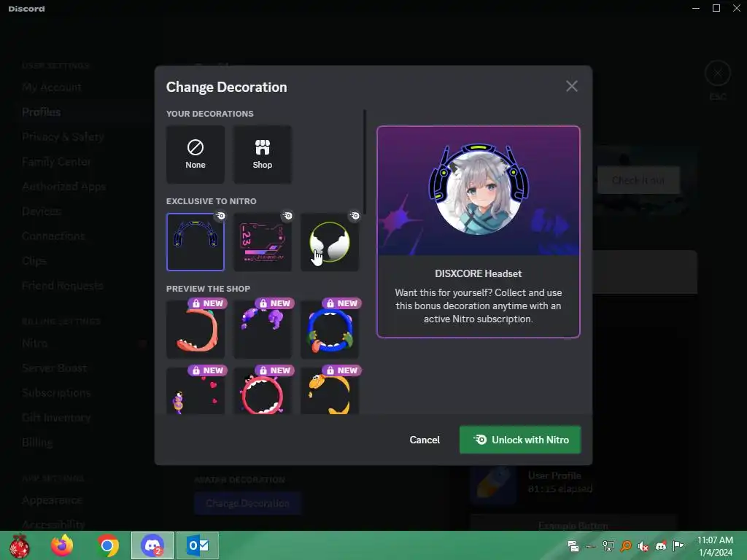Screen dimensions: 747x560
Task: Open Connections settings
Action: [53, 236]
